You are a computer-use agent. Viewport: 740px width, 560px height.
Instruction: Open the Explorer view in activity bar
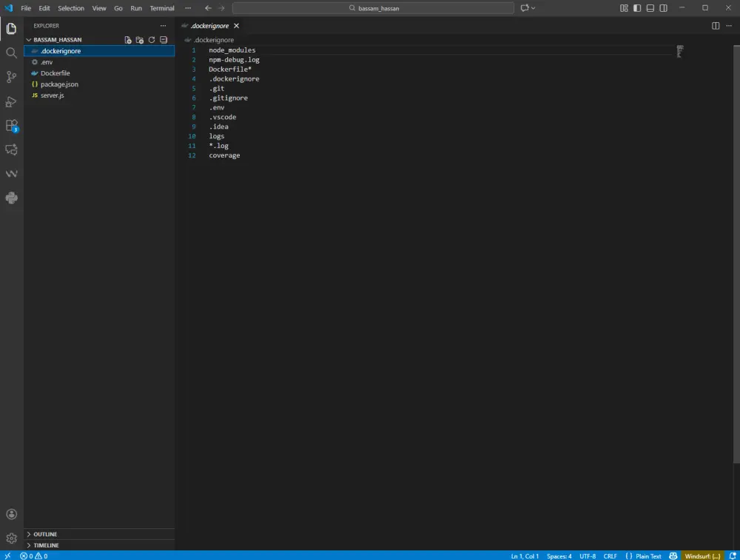(11, 28)
